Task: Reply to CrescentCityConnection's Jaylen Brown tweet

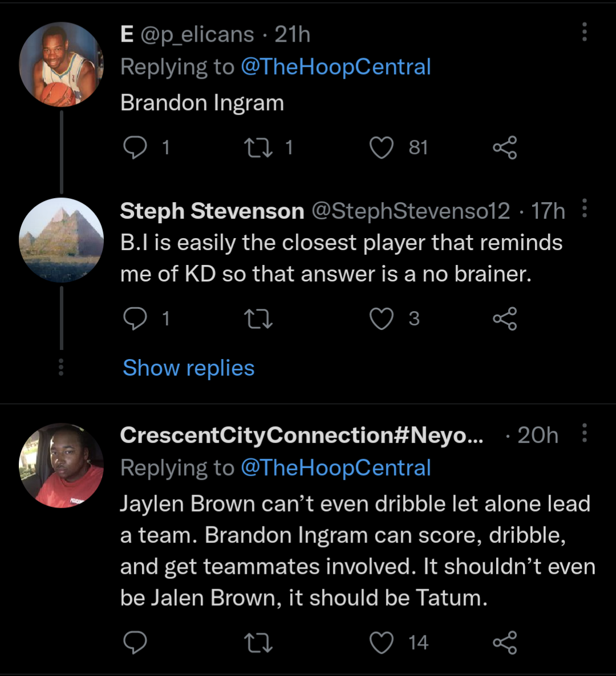Action: [x=135, y=642]
